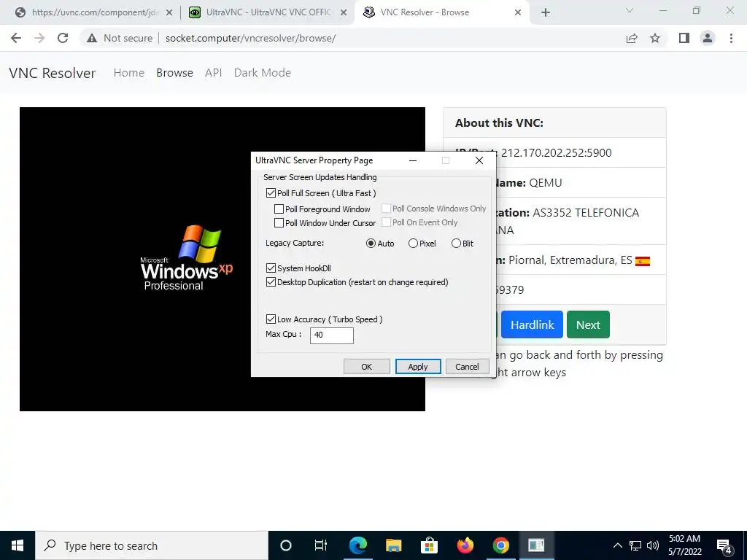The image size is (747, 560).
Task: Go to the Home nav link
Action: 128,73
